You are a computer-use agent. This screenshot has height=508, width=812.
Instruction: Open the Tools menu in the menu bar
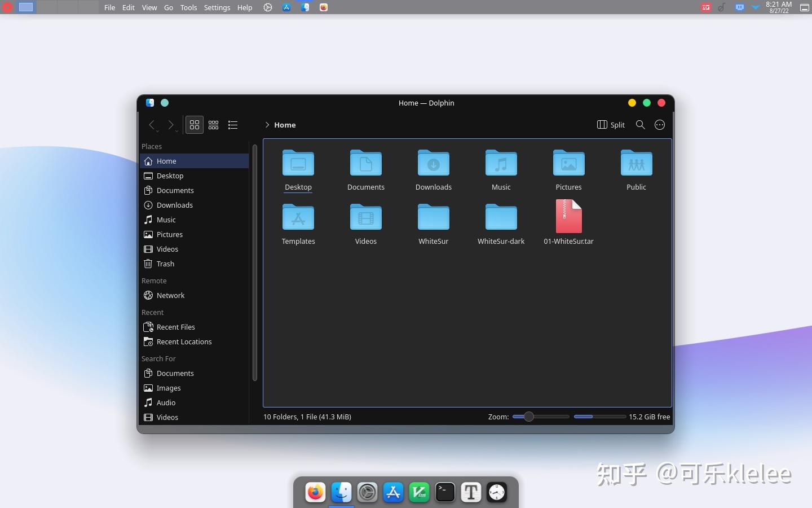point(188,7)
